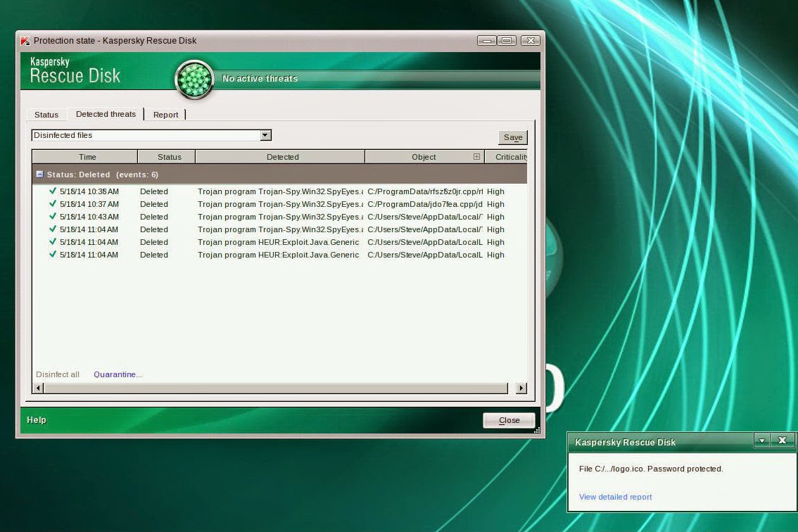Screen dimensions: 798x532
Task: Close the Protection state window via Close button
Action: (x=509, y=421)
